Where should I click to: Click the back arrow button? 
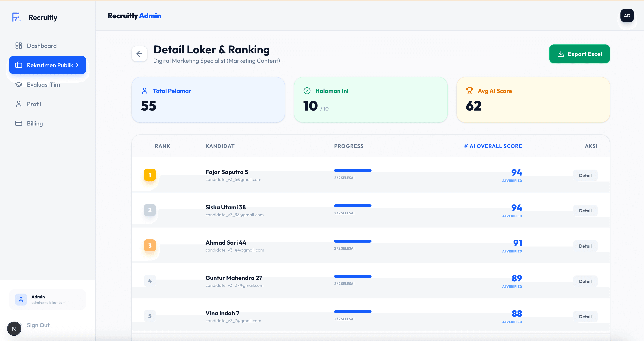139,54
